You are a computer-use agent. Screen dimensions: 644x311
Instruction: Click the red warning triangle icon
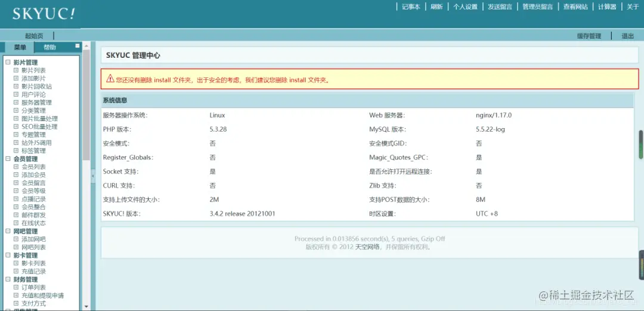[110, 79]
